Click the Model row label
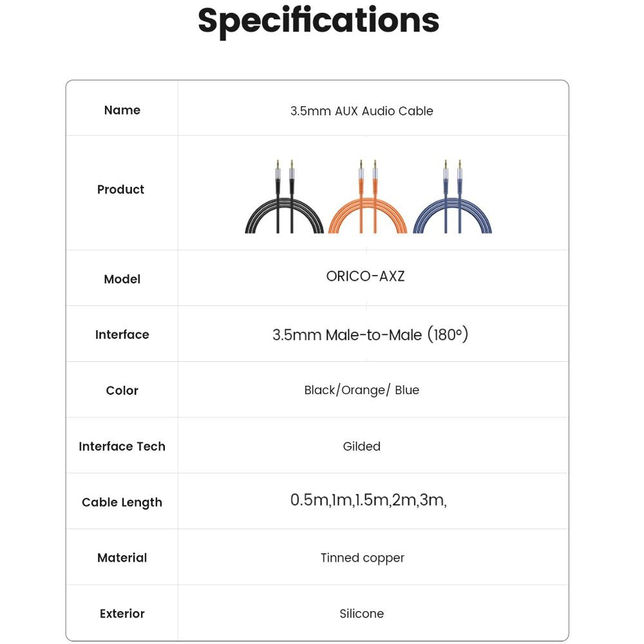The image size is (644, 644). click(122, 279)
